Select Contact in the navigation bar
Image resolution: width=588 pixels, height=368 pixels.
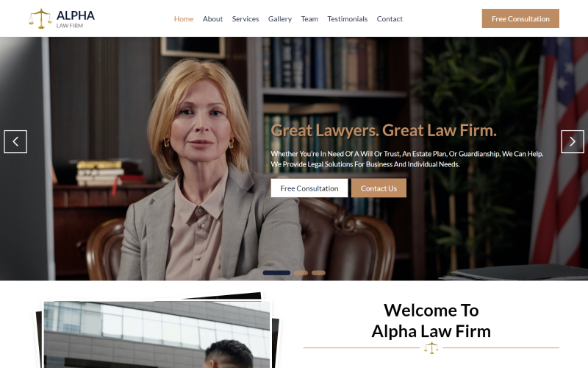[x=390, y=19]
